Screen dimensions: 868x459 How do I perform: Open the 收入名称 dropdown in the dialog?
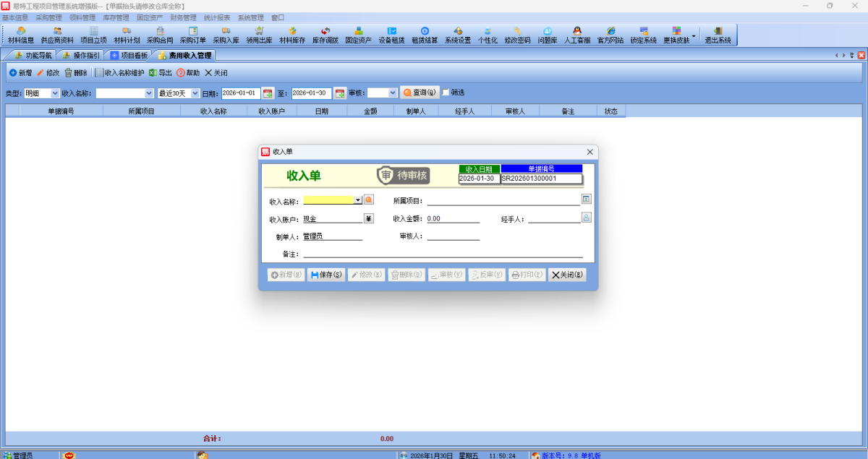pos(357,201)
